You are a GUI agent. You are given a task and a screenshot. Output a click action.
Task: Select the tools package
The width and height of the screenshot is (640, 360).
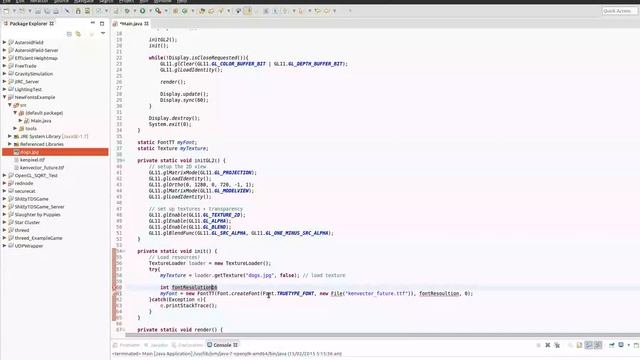click(x=31, y=129)
